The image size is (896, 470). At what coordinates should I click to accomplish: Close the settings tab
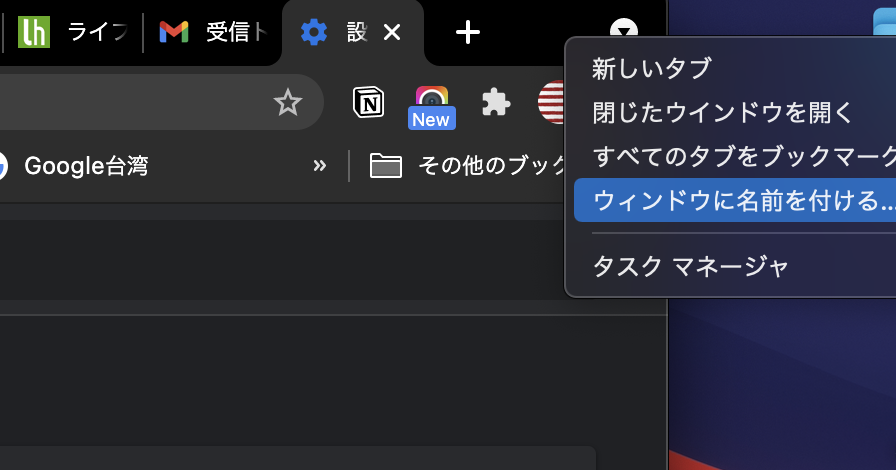tap(392, 32)
